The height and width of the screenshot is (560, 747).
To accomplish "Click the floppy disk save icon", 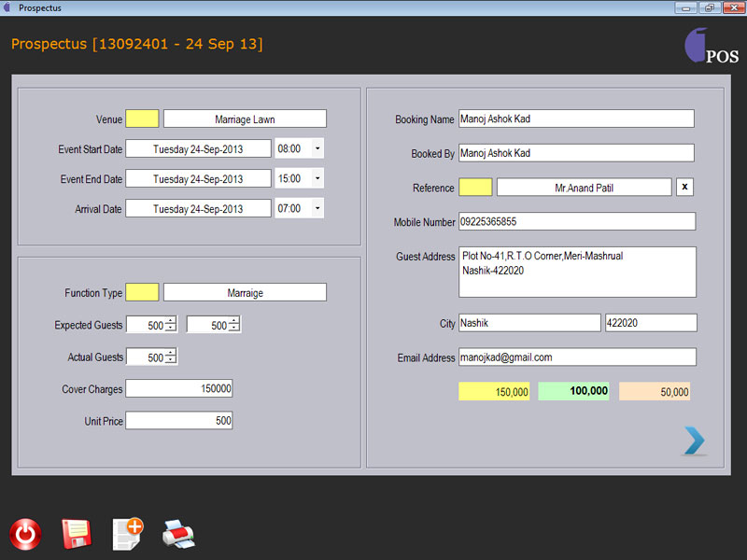I will pyautogui.click(x=76, y=534).
